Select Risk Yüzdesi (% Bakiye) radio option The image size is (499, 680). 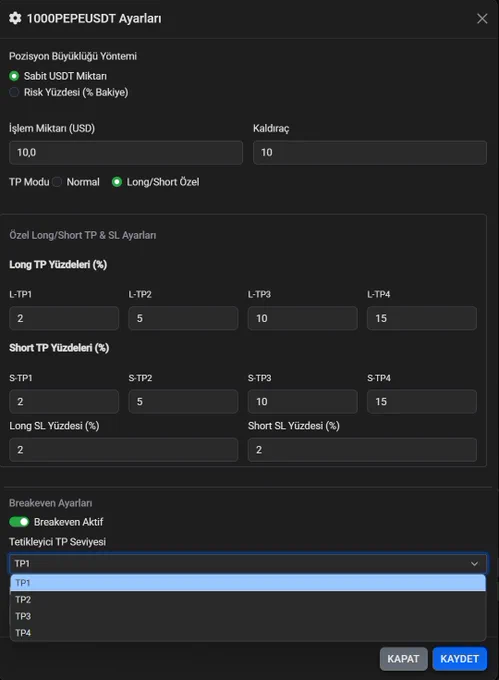coord(14,92)
